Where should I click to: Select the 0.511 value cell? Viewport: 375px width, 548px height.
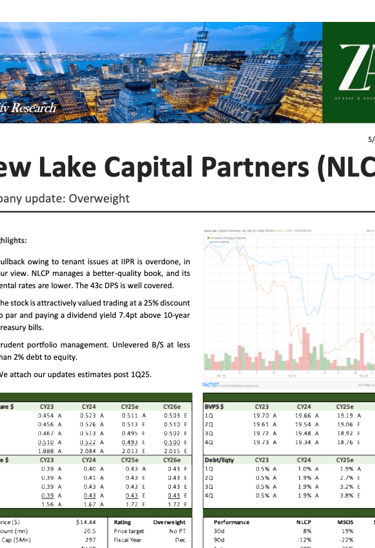[x=130, y=416]
